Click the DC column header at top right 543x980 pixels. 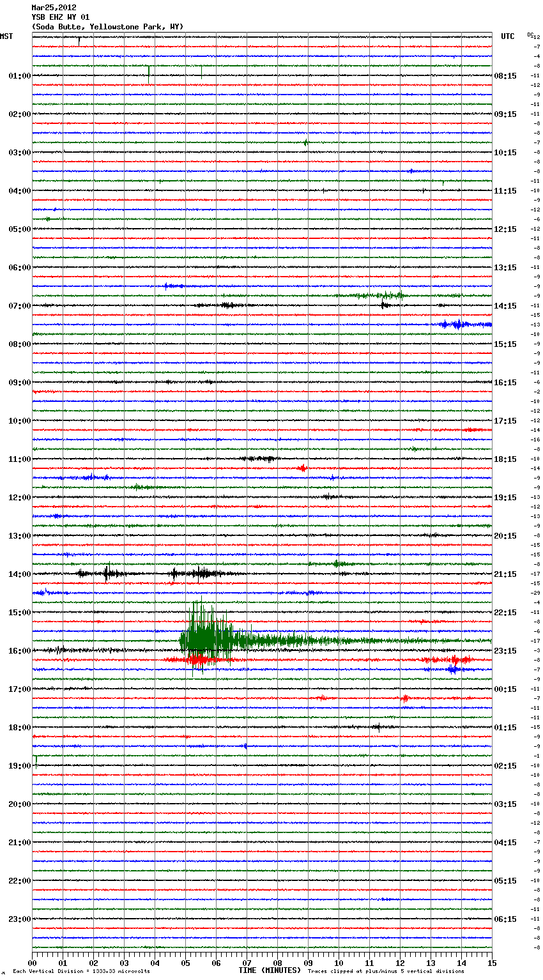click(x=530, y=35)
